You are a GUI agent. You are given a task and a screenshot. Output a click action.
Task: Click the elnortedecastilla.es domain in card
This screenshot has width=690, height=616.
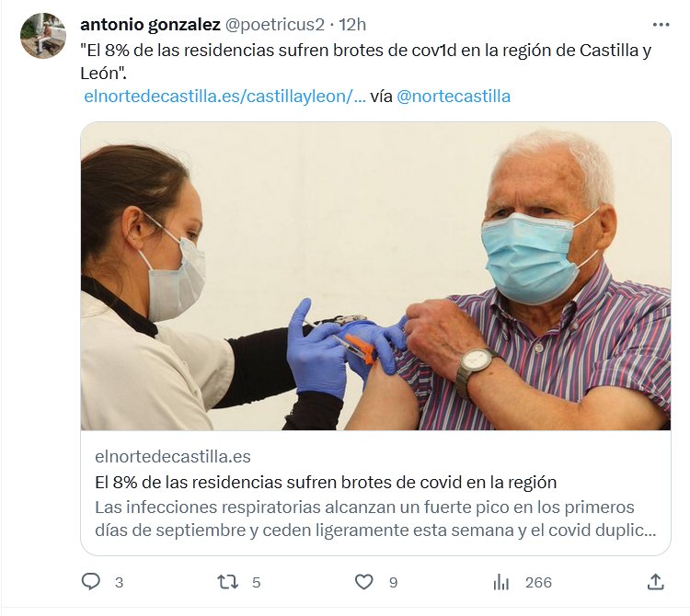click(x=173, y=457)
